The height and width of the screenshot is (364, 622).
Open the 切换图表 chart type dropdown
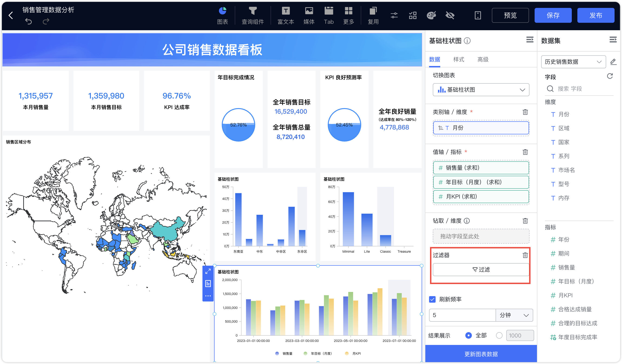(481, 89)
